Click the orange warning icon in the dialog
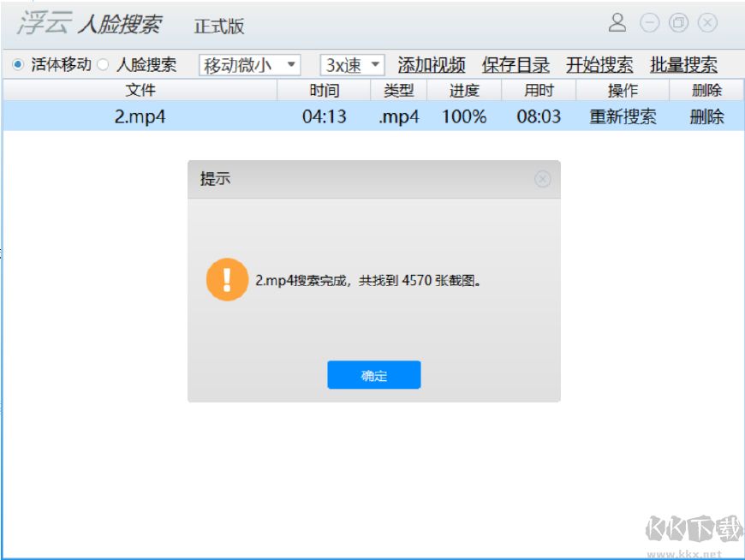The height and width of the screenshot is (560, 745). point(228,279)
